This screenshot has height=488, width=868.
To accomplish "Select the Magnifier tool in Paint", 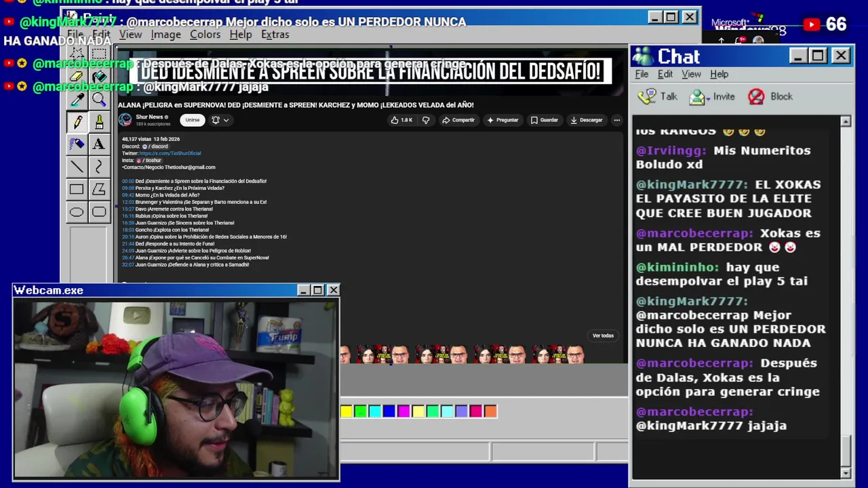I will click(x=99, y=100).
